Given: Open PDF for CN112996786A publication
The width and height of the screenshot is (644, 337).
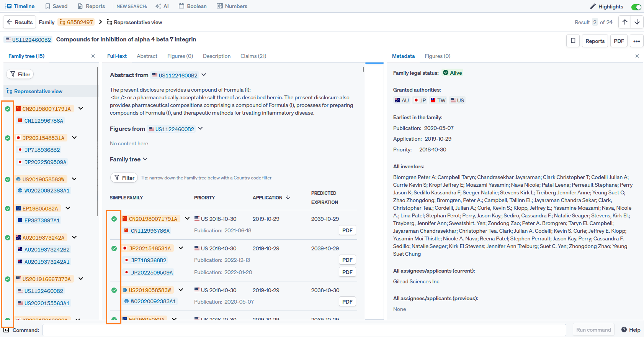Looking at the screenshot, I should pyautogui.click(x=347, y=230).
